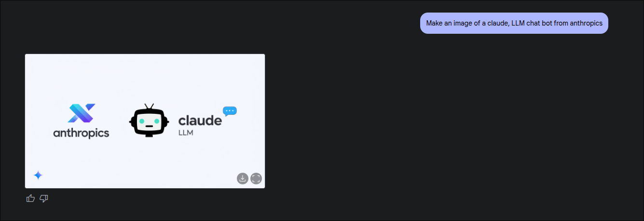The image size is (644, 221).
Task: Give the response a thumbs down
Action: pyautogui.click(x=44, y=198)
